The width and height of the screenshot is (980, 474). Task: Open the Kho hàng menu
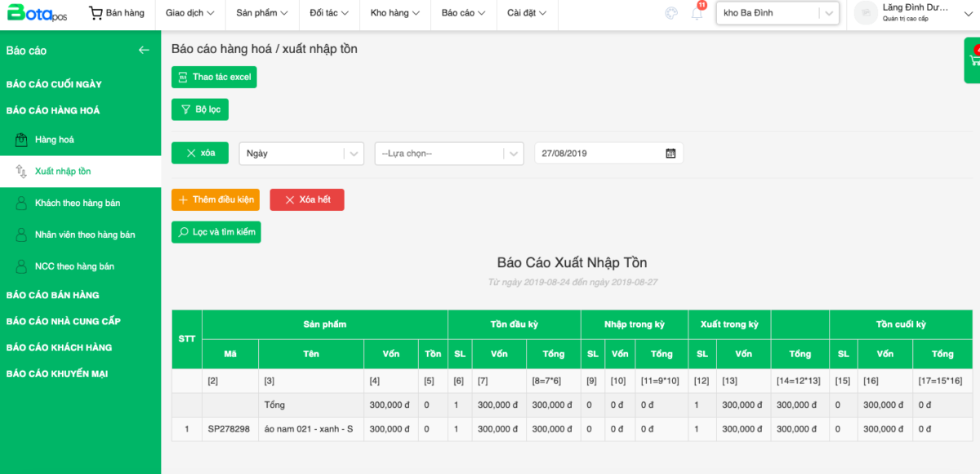pos(394,13)
